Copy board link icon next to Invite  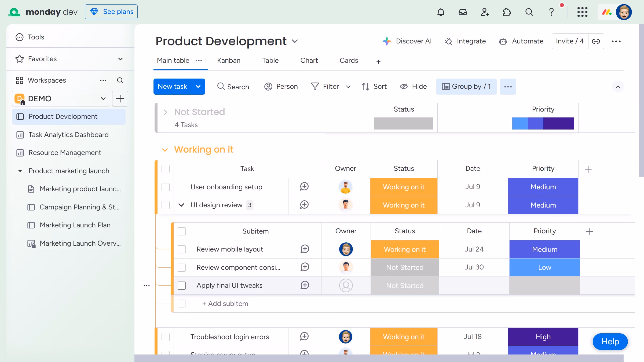(x=596, y=41)
